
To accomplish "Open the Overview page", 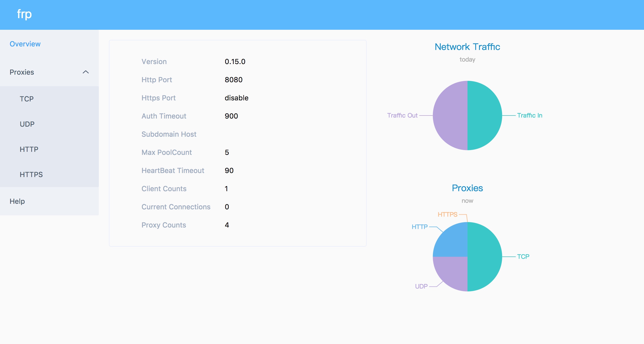I will tap(25, 44).
